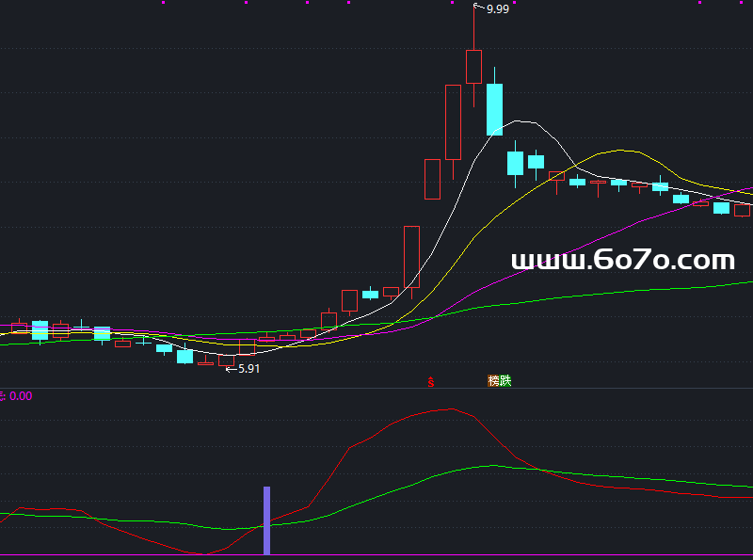Click the large cyan candle after the peak
The width and height of the screenshot is (753, 560).
click(494, 109)
